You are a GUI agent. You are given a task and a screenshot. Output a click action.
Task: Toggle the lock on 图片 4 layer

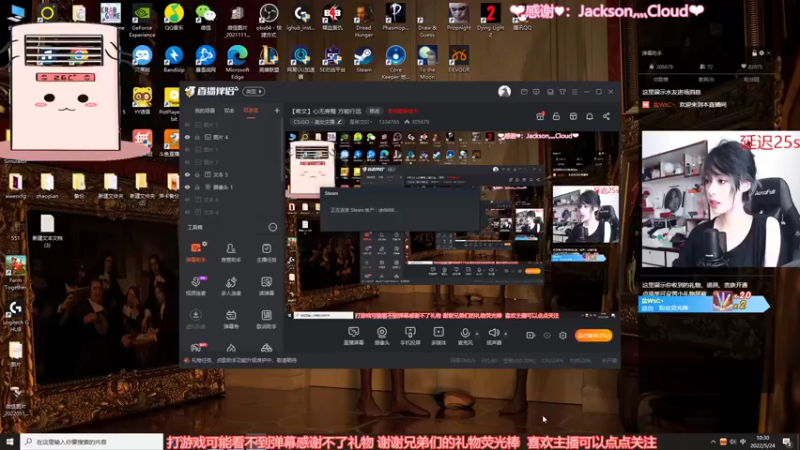197,137
